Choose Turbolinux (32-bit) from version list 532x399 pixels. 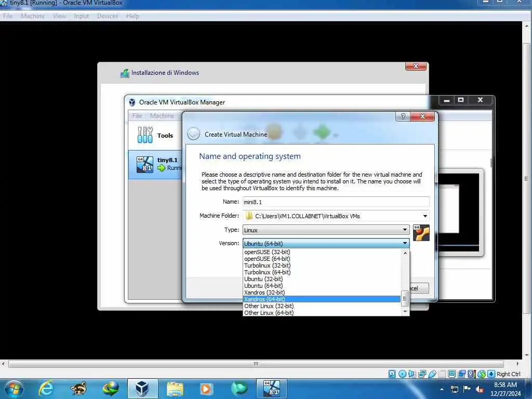point(322,265)
